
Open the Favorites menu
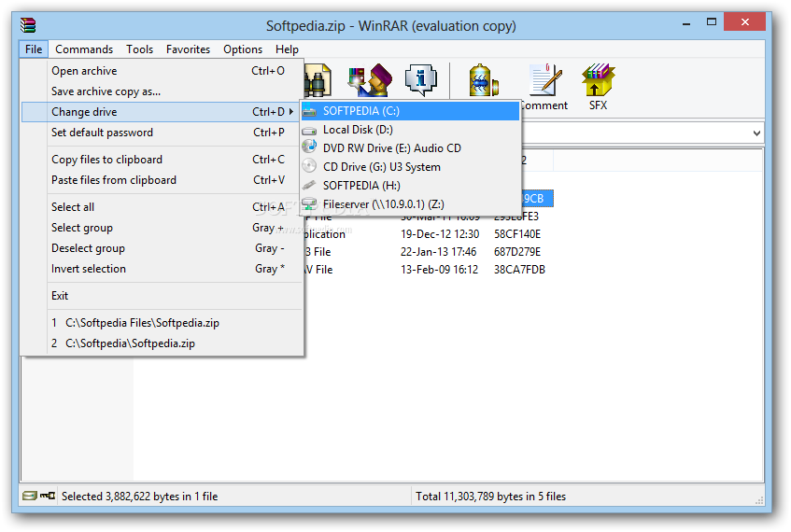[188, 49]
